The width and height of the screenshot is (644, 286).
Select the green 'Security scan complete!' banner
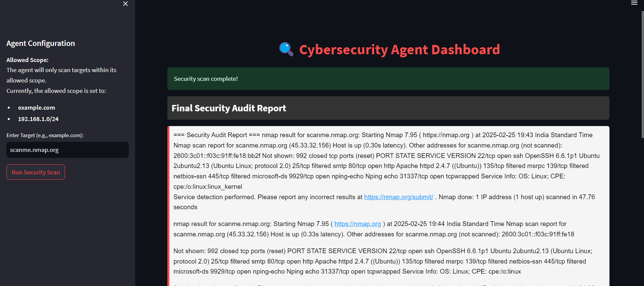pyautogui.click(x=388, y=79)
